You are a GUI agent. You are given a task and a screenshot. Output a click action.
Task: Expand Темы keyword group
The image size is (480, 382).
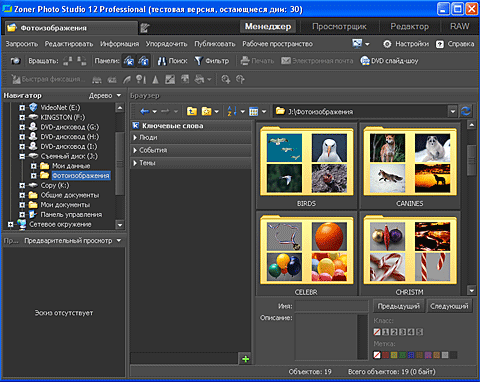click(135, 163)
